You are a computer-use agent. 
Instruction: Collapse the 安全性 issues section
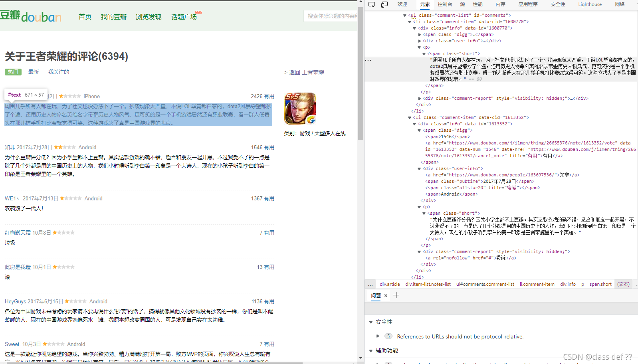tap(371, 322)
